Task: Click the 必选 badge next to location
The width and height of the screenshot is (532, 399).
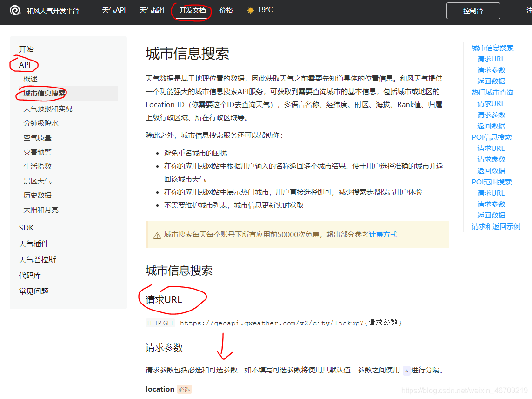Action: [x=184, y=390]
